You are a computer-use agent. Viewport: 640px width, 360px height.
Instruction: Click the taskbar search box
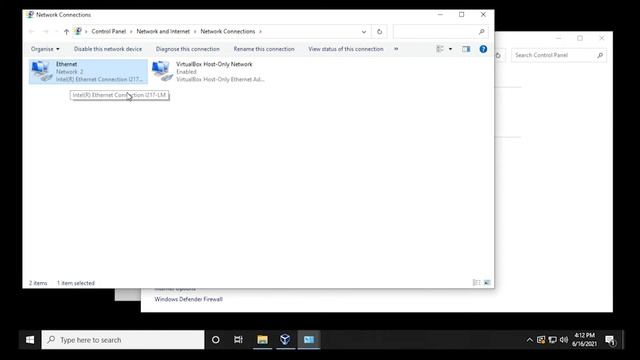pyautogui.click(x=123, y=340)
